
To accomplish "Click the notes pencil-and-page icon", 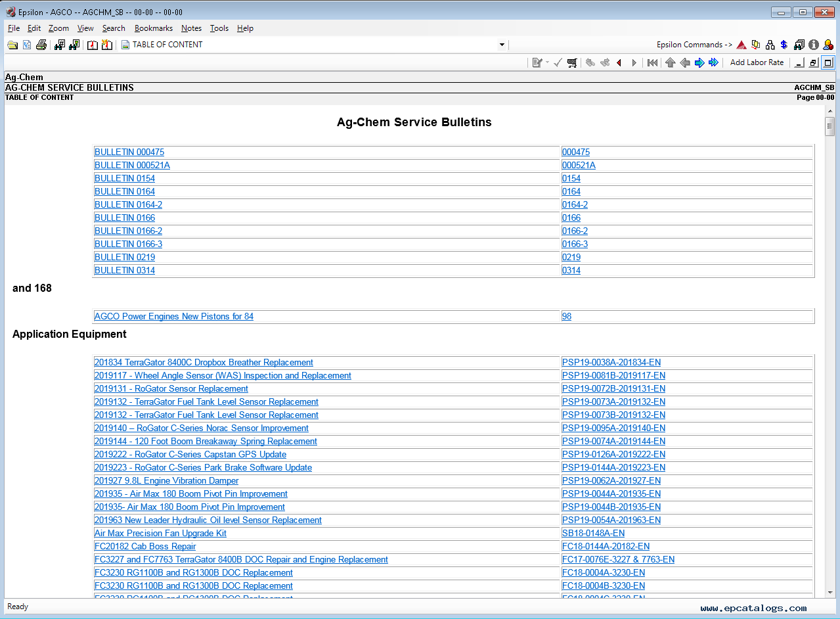I will [537, 62].
